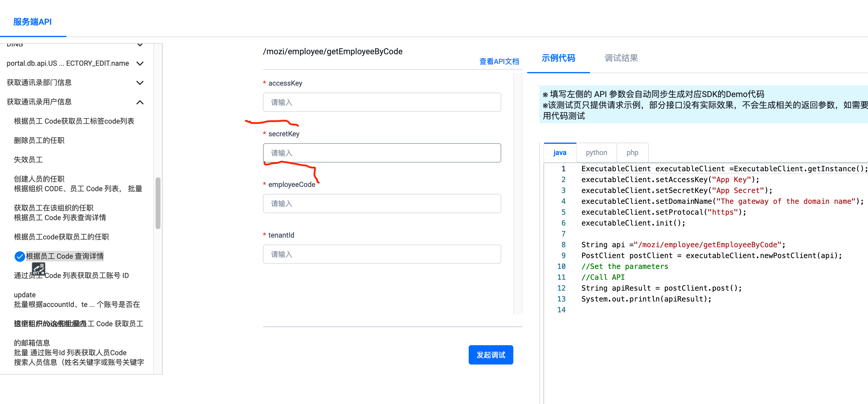Image resolution: width=868 pixels, height=404 pixels.
Task: Click the blue checkmark icon beside selected item
Action: [20, 256]
